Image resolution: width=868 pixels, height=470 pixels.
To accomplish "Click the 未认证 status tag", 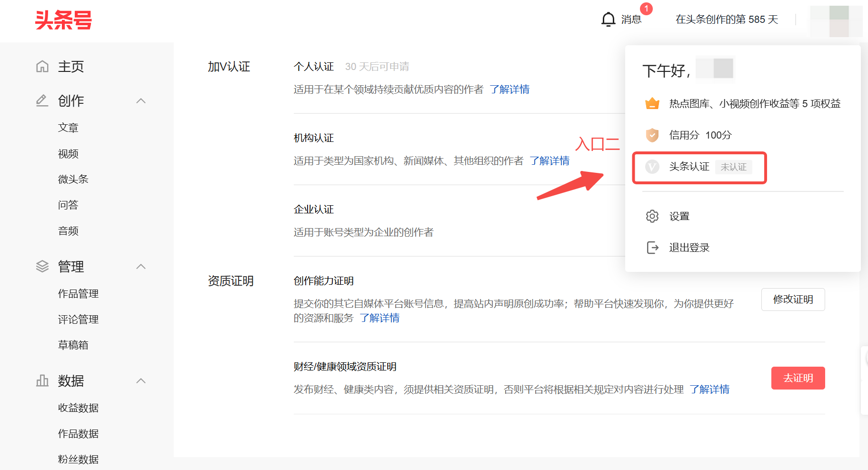I will [x=733, y=167].
